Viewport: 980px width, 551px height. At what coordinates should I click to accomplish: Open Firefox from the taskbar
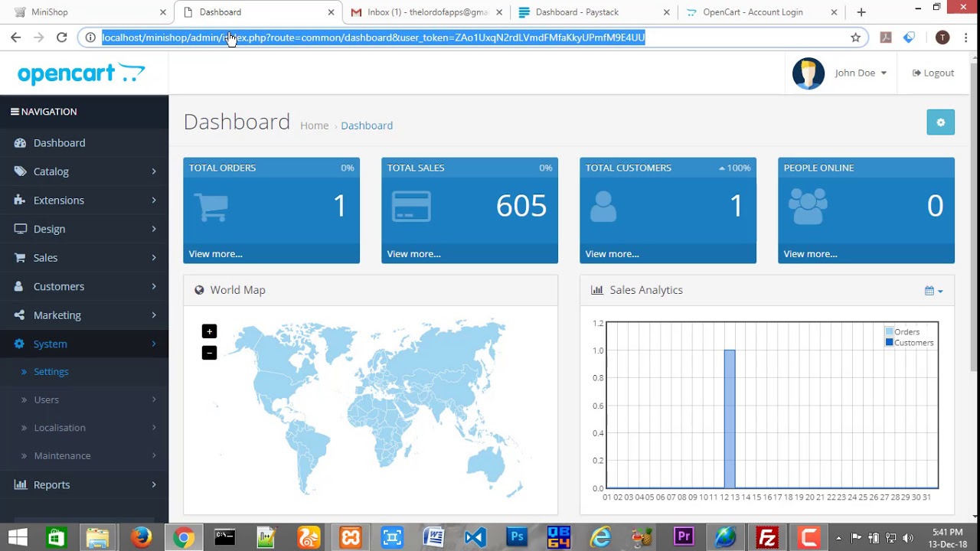pos(141,538)
